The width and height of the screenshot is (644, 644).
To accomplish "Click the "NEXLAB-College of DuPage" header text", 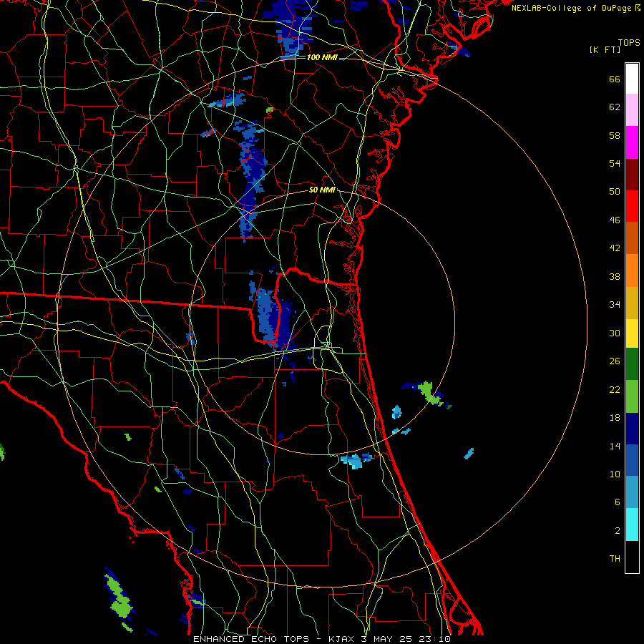I will coord(571,8).
